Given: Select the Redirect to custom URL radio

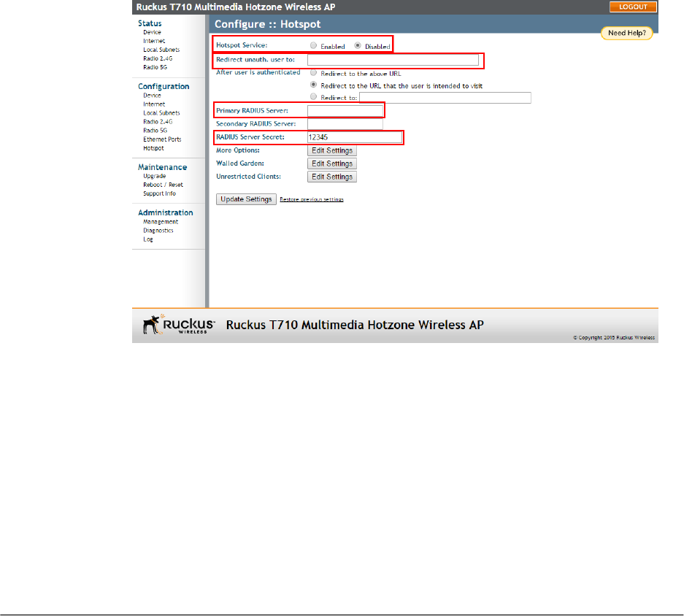Looking at the screenshot, I should (313, 97).
